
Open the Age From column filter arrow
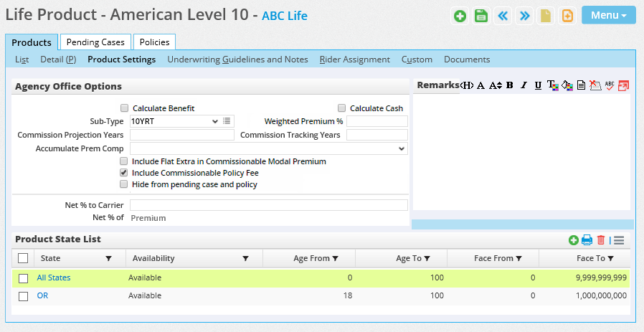coord(335,258)
